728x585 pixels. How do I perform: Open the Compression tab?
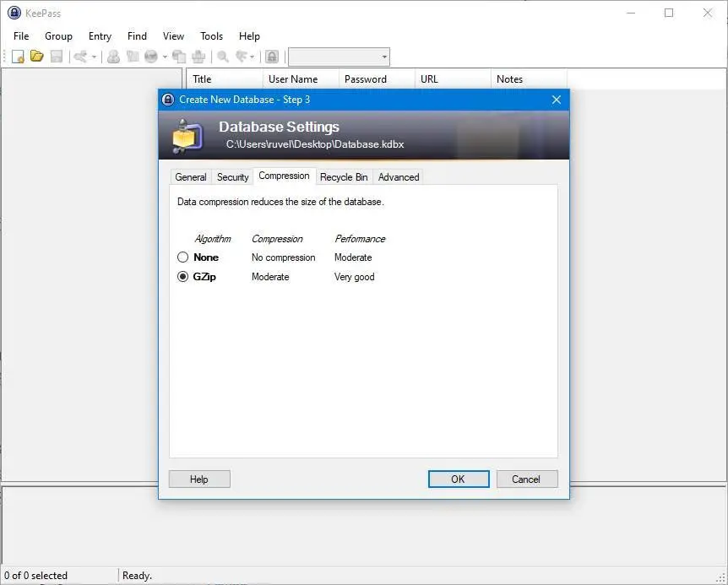(x=284, y=176)
